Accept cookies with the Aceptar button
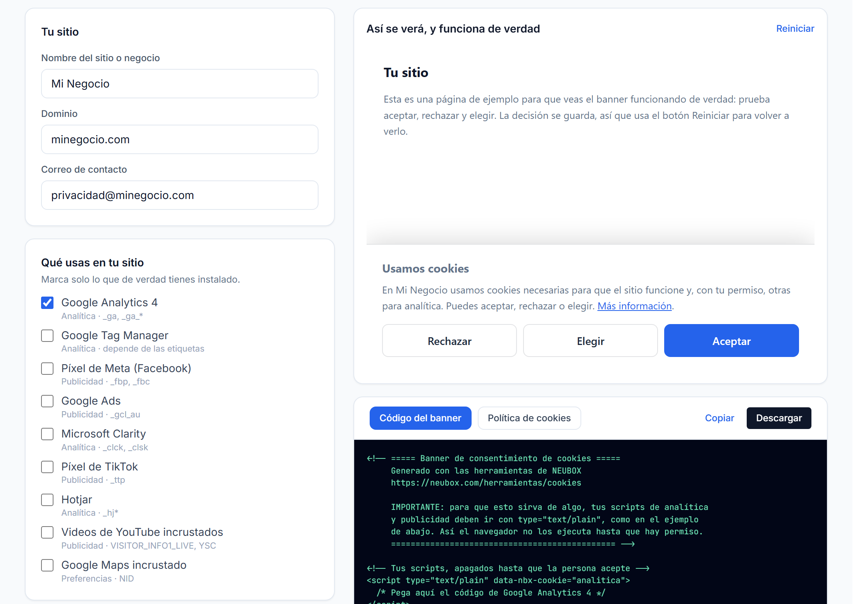The image size is (868, 604). coord(732,341)
